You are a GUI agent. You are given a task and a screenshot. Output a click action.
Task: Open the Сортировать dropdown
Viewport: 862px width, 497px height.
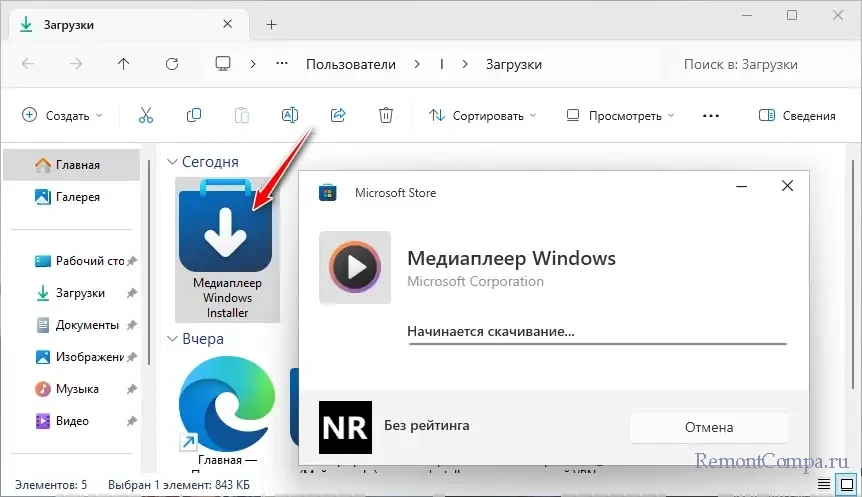click(x=482, y=116)
